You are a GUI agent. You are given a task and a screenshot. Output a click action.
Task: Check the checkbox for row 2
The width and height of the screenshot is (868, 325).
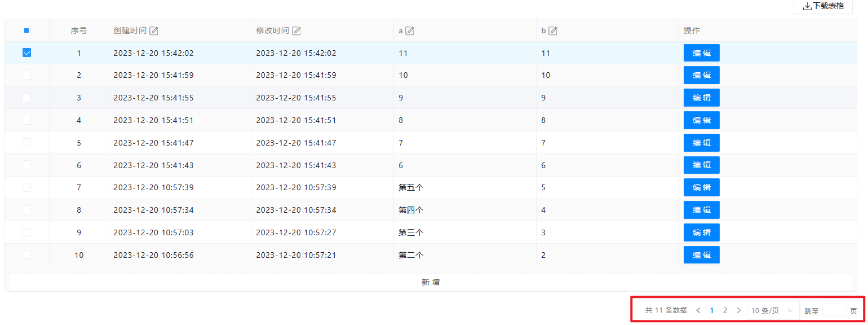[26, 75]
